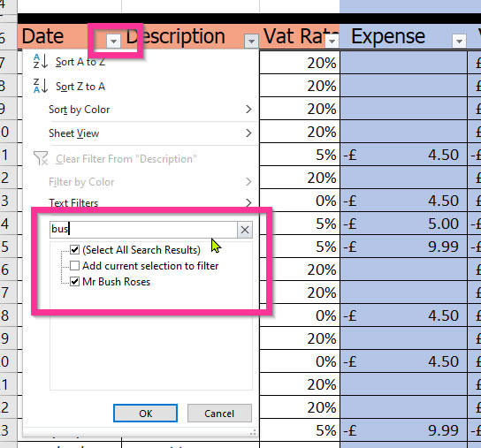The height and width of the screenshot is (448, 481).
Task: Expand the Sort by Color submenu
Action: point(150,110)
